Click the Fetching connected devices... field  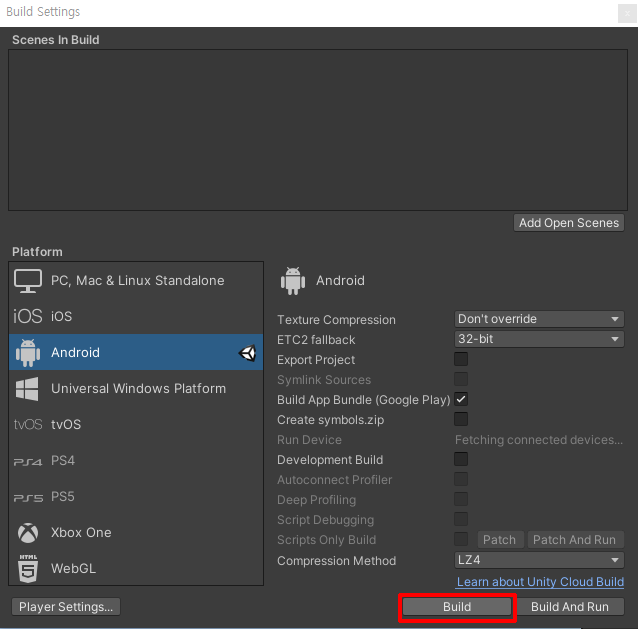coord(539,440)
